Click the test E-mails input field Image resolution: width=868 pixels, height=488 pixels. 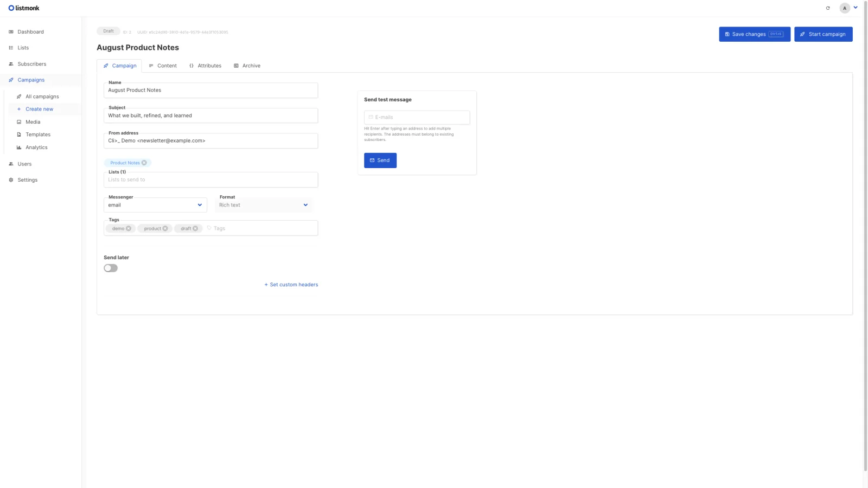point(417,117)
